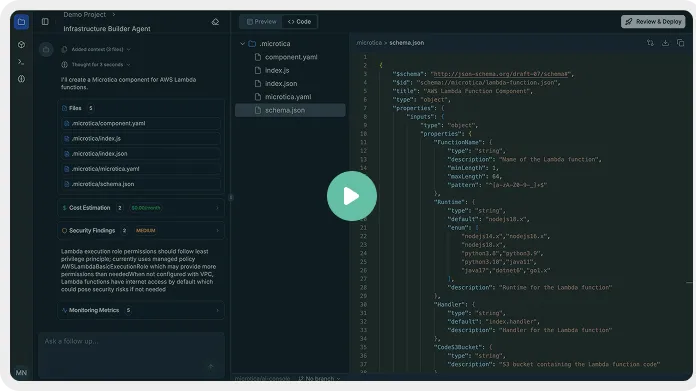Open the terminal prompt icon in sidebar

(21, 62)
